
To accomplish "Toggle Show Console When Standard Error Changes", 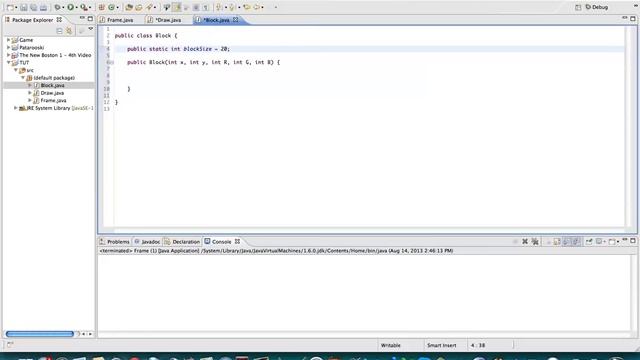I will click(x=576, y=242).
